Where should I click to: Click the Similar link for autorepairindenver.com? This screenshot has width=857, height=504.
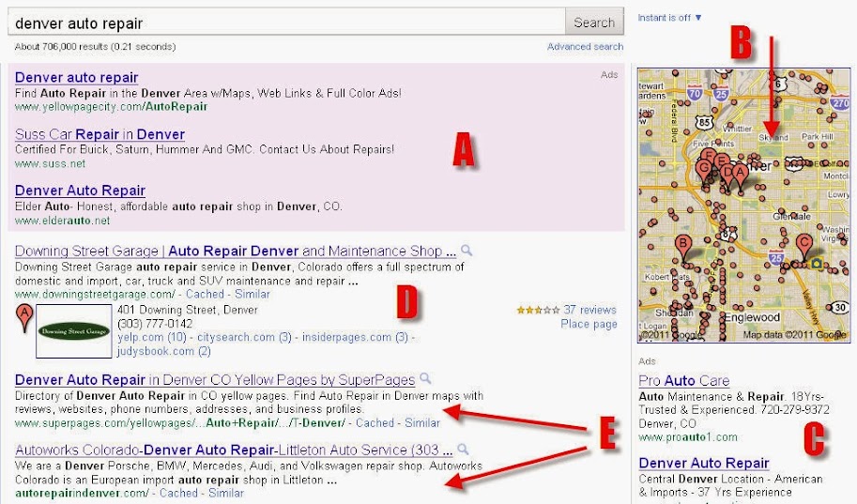pos(225,493)
